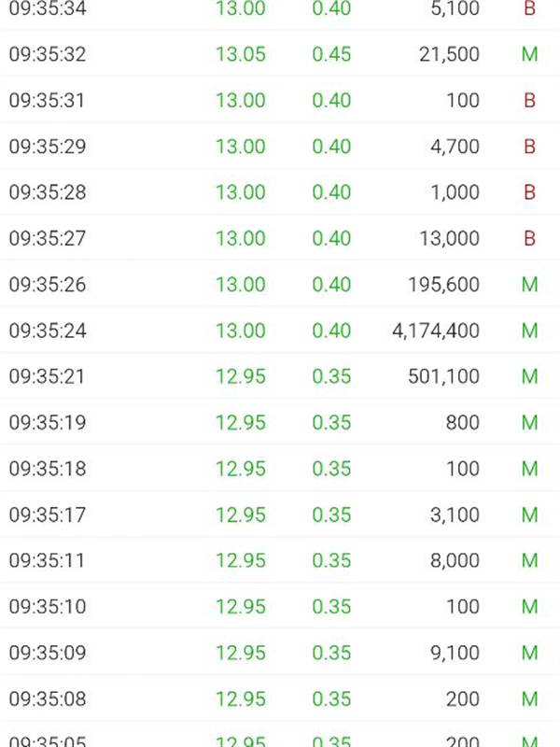
Task: Select the M marker at 09:35:24
Action: [529, 331]
